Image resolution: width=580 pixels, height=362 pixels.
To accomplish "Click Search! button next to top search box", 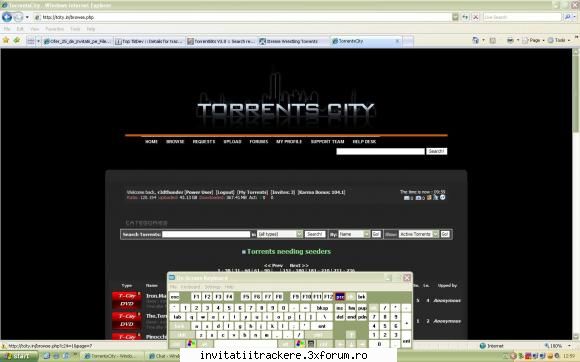I will pos(436,151).
